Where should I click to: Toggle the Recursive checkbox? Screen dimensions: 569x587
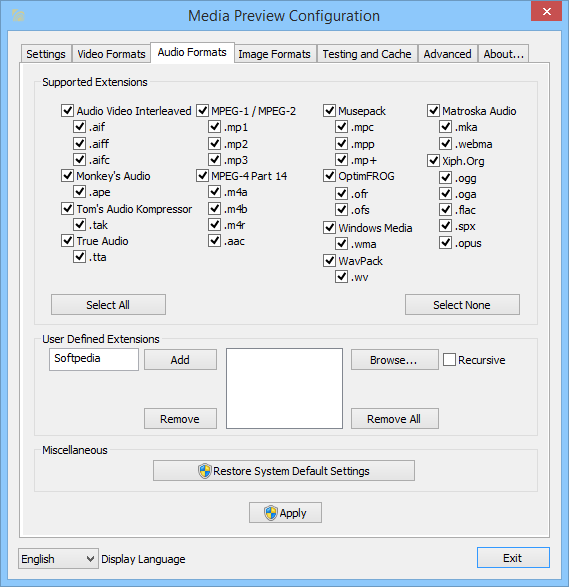click(x=449, y=360)
